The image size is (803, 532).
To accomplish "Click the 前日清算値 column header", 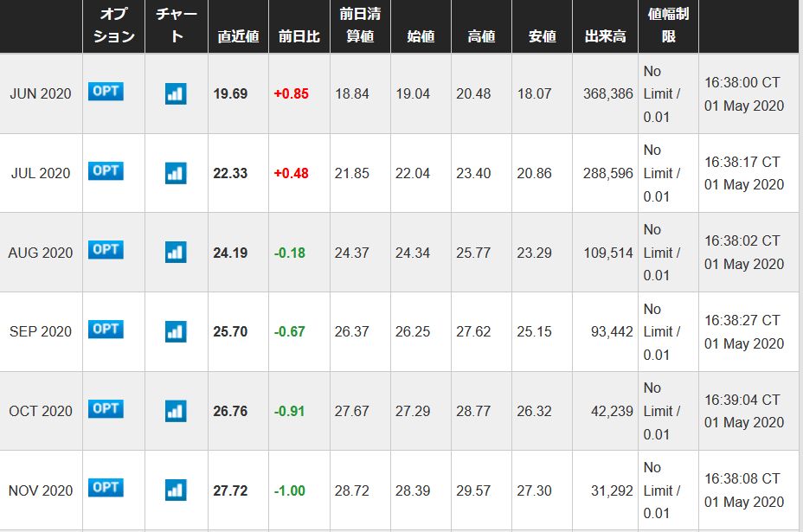I will [x=360, y=25].
